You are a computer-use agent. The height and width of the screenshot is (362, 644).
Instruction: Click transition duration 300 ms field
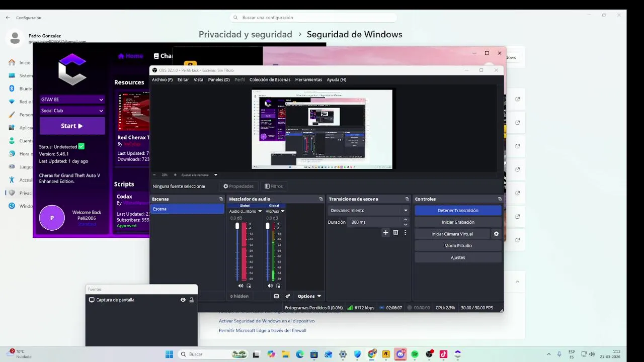click(x=374, y=222)
